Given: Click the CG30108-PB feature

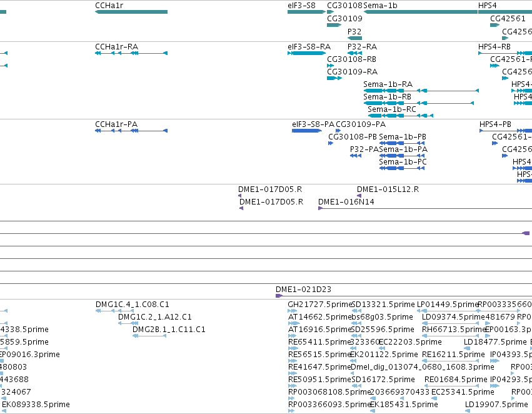Looking at the screenshot, I should pyautogui.click(x=331, y=143).
